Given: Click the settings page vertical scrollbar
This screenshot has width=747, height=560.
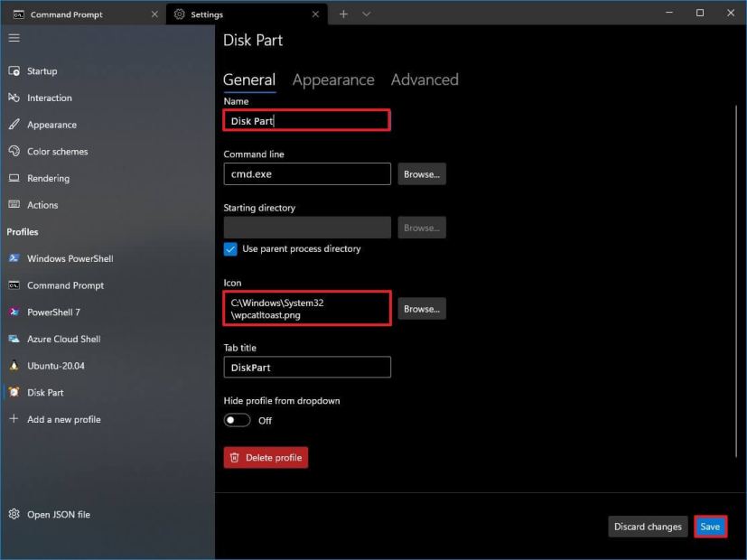Looking at the screenshot, I should point(736,281).
